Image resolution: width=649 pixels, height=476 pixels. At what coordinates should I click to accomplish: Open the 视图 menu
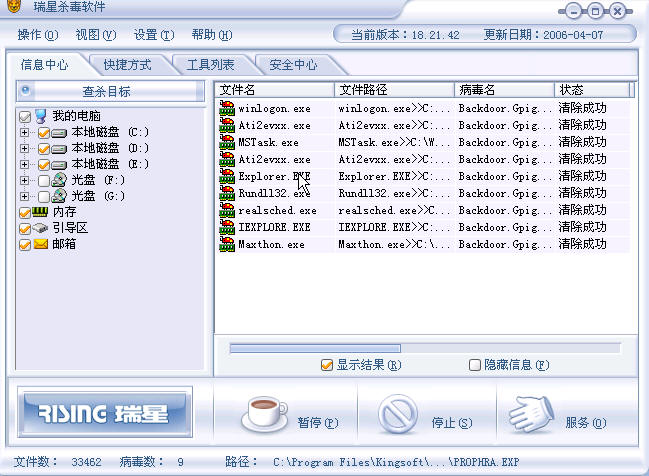point(96,35)
